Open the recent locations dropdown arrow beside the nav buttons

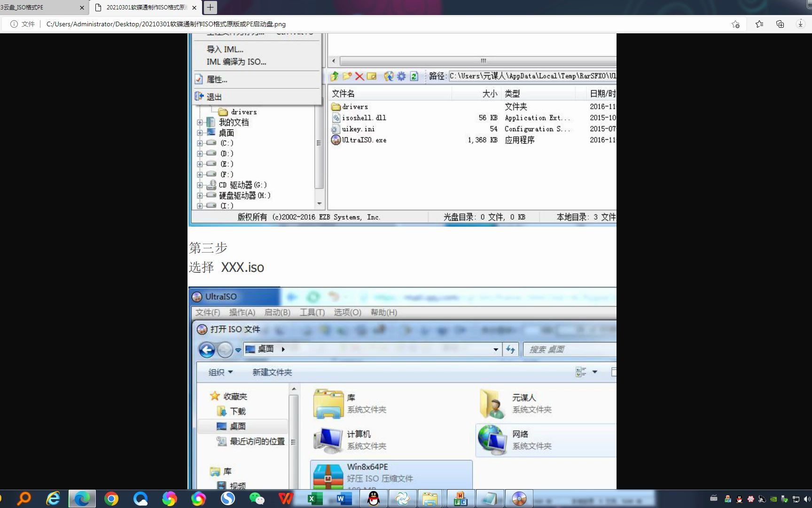click(238, 350)
